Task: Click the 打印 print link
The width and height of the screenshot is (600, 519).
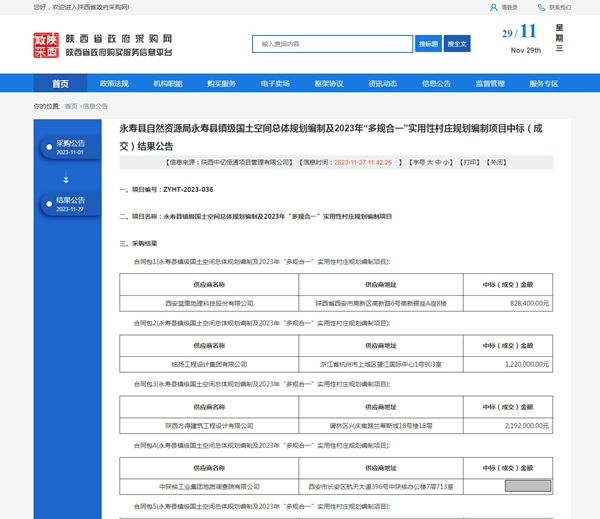Action: coord(469,162)
